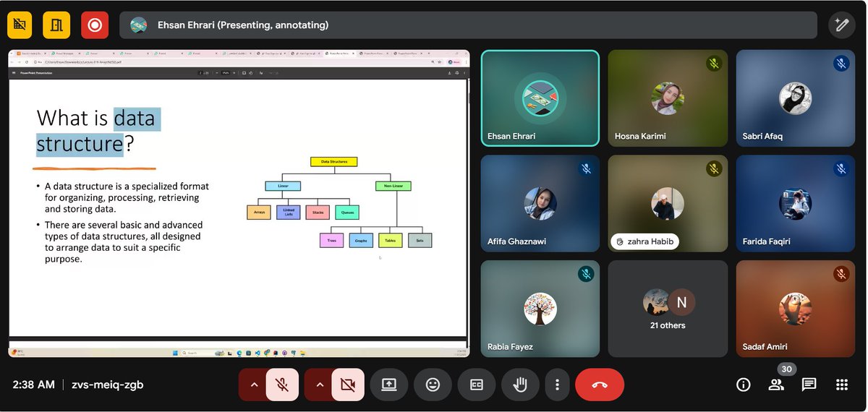The width and height of the screenshot is (868, 412).
Task: Click the 2:38 AM time display
Action: coord(33,385)
